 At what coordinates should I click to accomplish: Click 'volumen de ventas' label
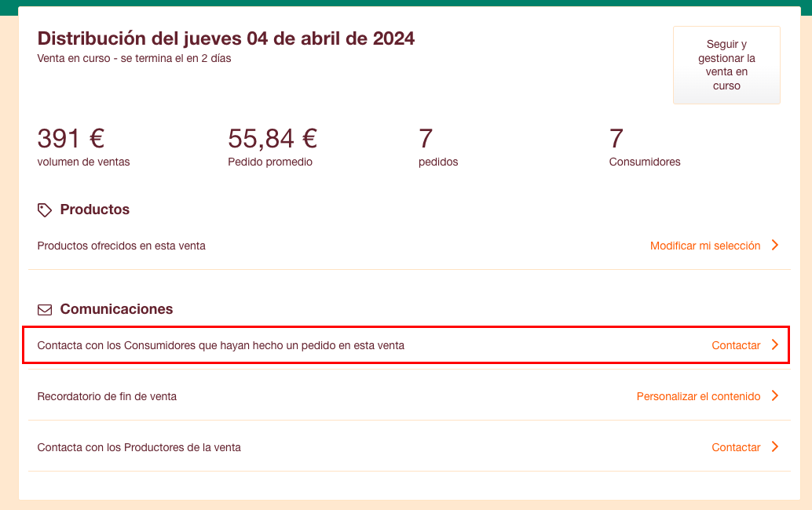click(83, 162)
